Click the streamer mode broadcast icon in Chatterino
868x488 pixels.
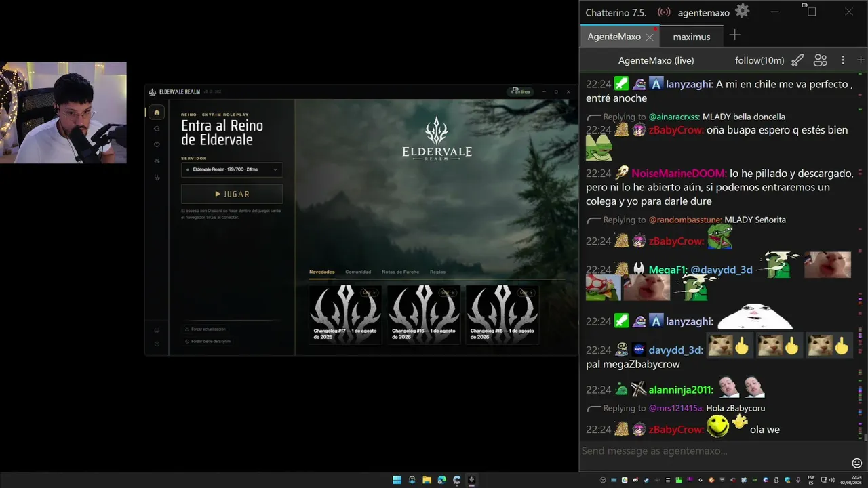tap(664, 12)
